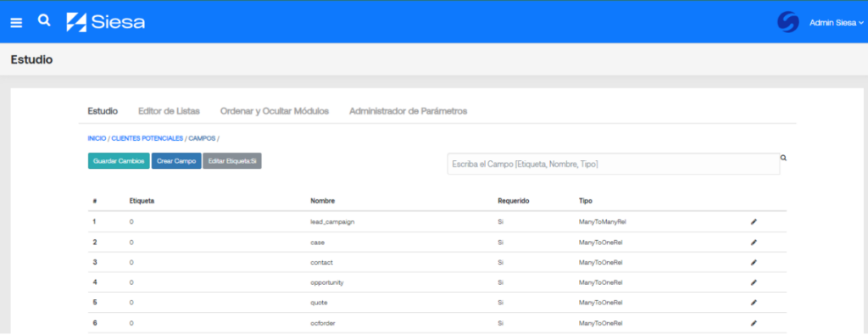This screenshot has height=335, width=868.
Task: Select the quote name cell
Action: 319,302
